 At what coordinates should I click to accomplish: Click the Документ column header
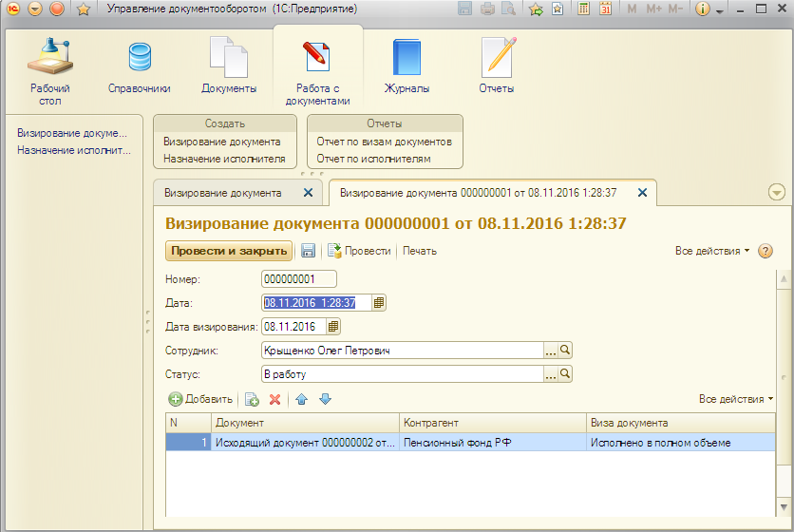[x=305, y=423]
